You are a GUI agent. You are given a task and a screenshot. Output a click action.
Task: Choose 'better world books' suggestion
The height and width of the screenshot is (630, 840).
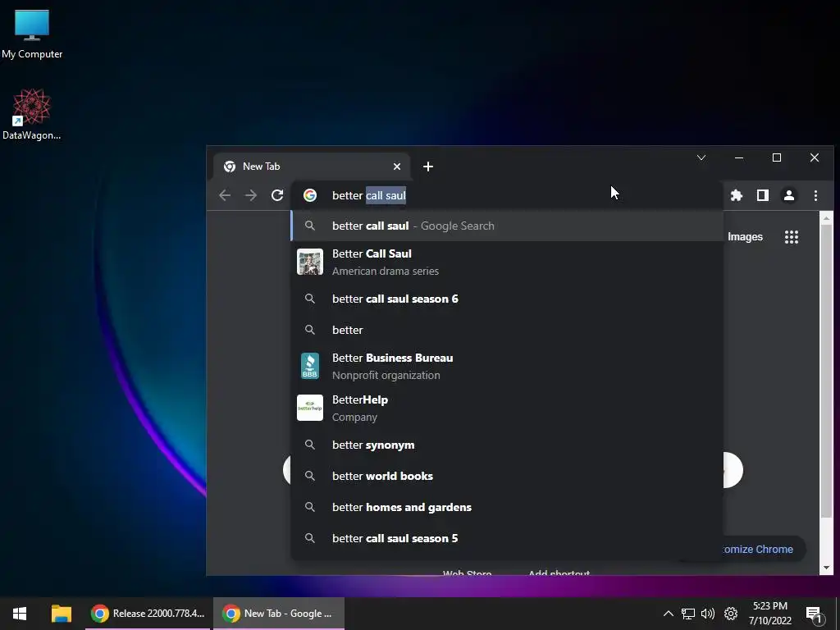[x=506, y=477]
